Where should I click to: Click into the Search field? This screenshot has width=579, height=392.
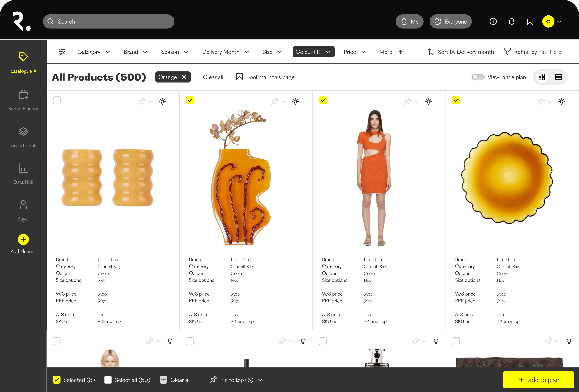point(108,22)
